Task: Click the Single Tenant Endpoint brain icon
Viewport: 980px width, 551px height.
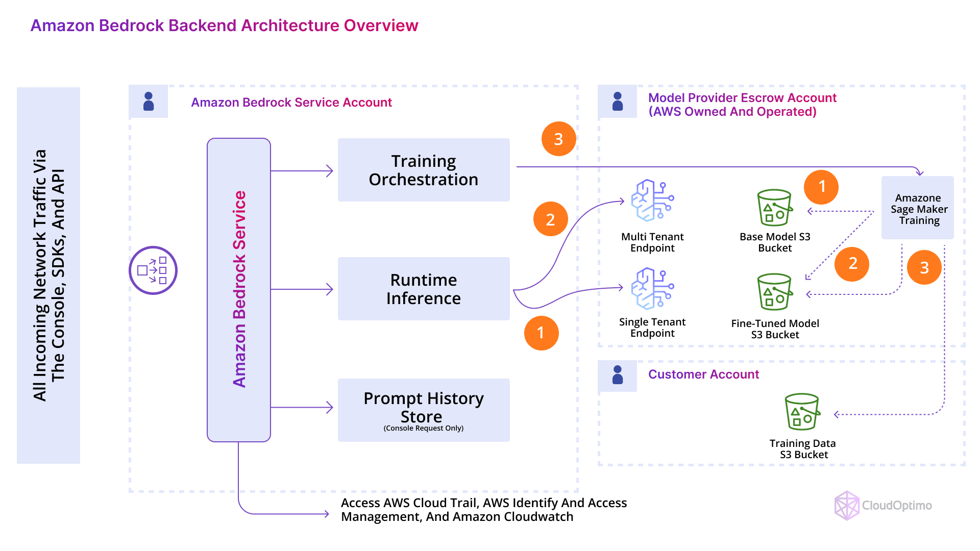Action: (x=652, y=289)
